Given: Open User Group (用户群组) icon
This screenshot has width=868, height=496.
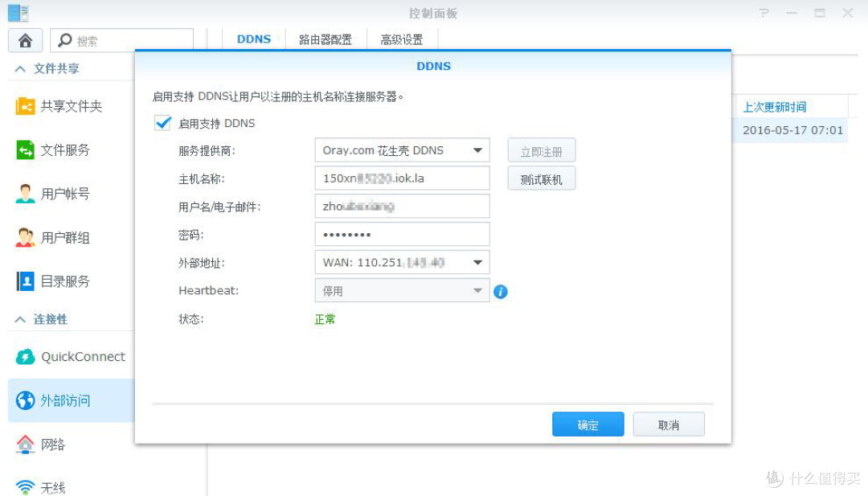Looking at the screenshot, I should pos(25,237).
